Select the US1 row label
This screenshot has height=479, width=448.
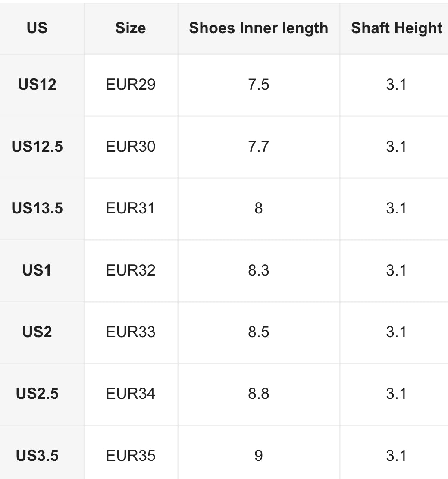tap(37, 270)
